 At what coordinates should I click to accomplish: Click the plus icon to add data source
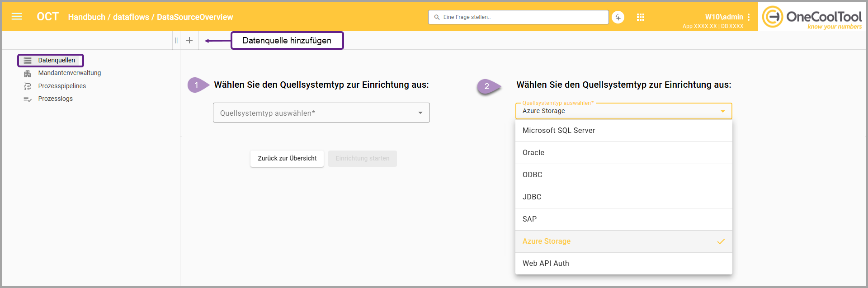(189, 40)
